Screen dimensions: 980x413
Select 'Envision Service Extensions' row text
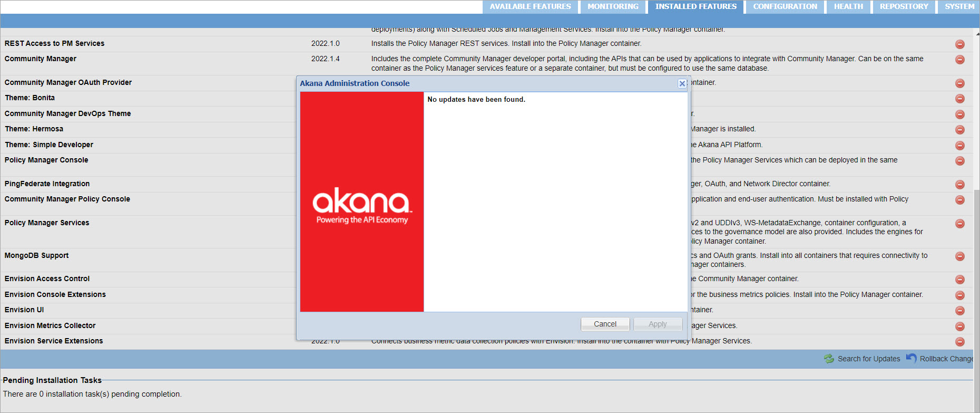54,341
